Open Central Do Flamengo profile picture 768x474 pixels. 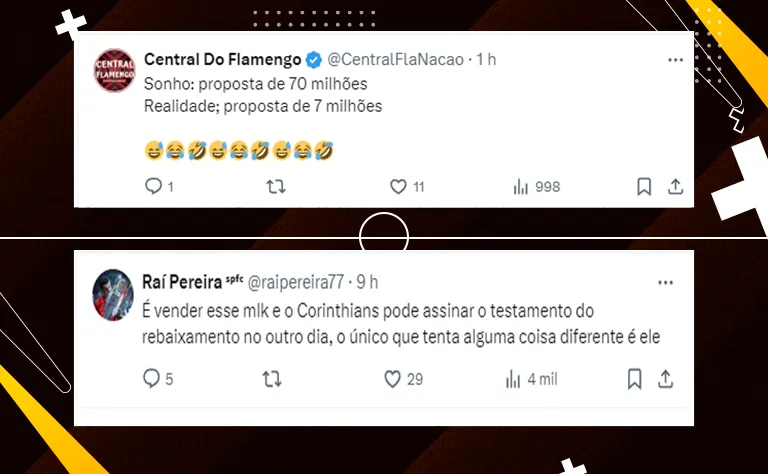coord(114,70)
